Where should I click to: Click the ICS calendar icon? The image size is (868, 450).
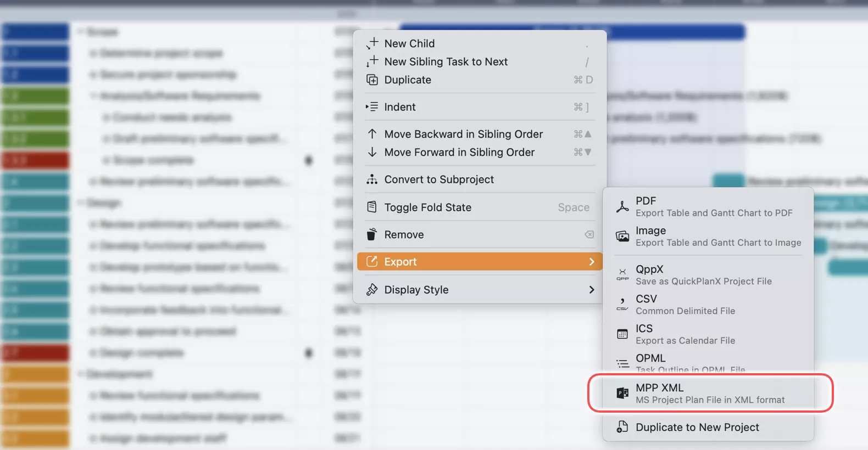tap(622, 333)
